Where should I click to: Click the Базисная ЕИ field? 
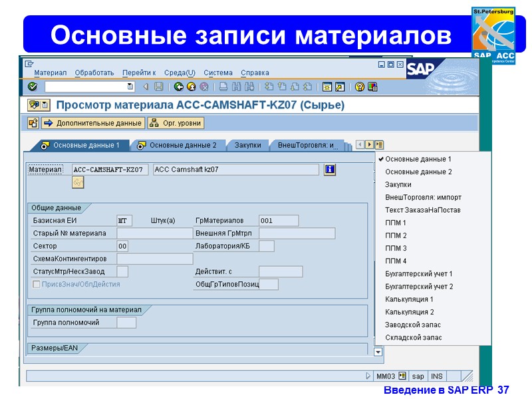coord(124,221)
